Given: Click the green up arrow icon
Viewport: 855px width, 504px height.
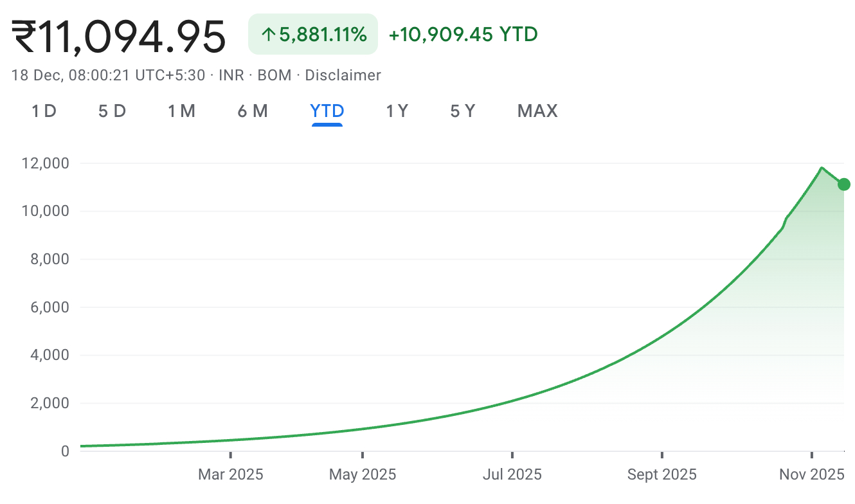Looking at the screenshot, I should pyautogui.click(x=268, y=35).
